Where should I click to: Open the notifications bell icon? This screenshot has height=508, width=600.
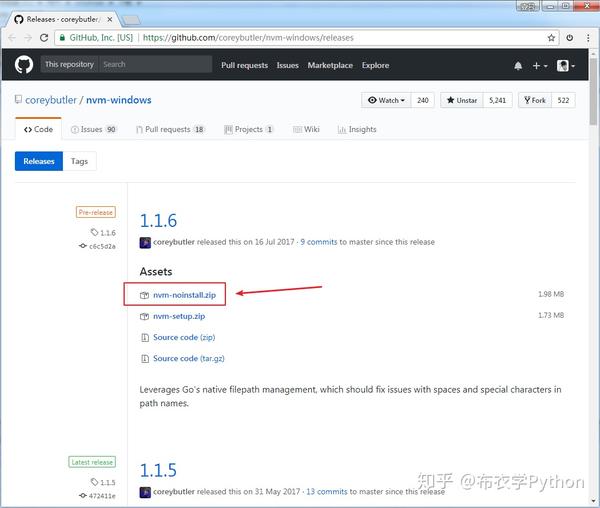[518, 66]
